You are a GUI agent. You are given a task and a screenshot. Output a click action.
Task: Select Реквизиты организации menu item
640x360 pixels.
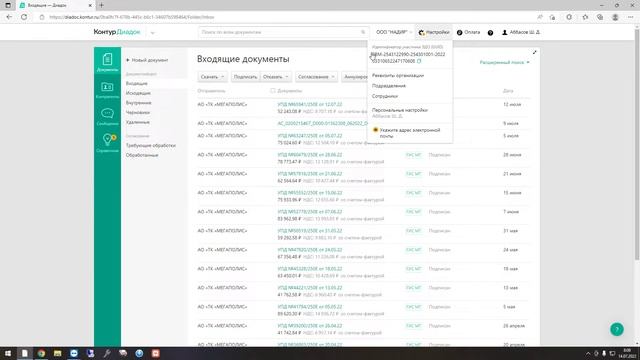(398, 76)
